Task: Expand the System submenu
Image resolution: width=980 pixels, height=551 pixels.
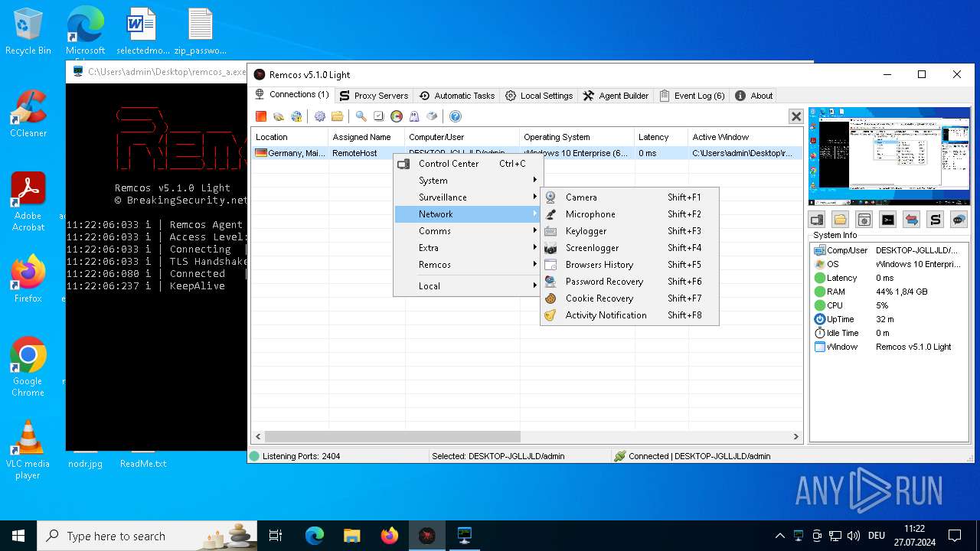Action: pyautogui.click(x=468, y=181)
